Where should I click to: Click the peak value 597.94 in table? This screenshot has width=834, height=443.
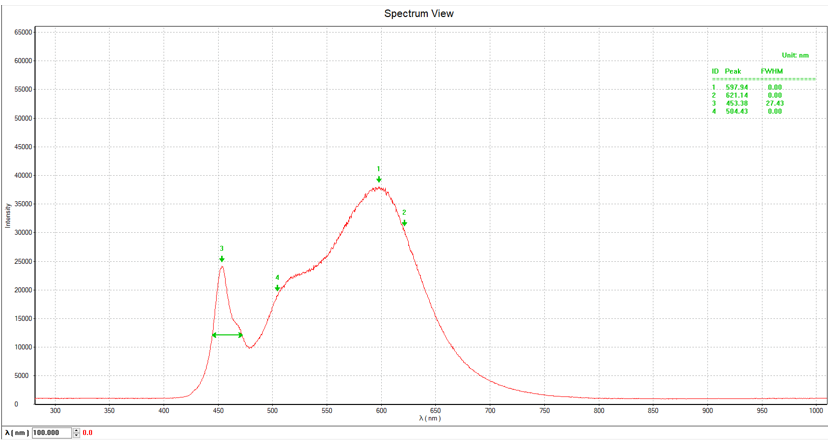[737, 87]
